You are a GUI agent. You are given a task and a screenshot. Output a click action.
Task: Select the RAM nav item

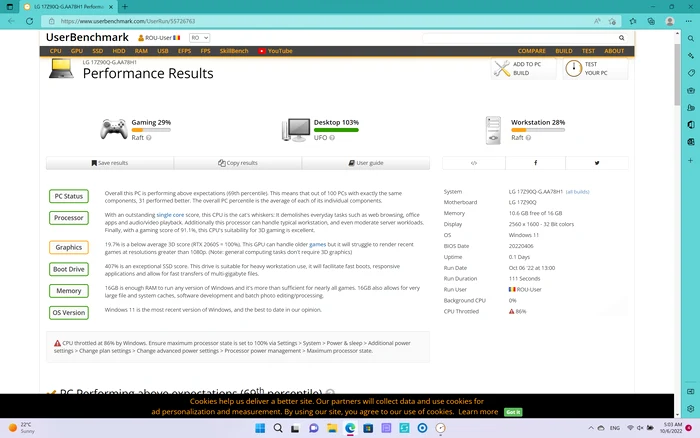tap(141, 51)
